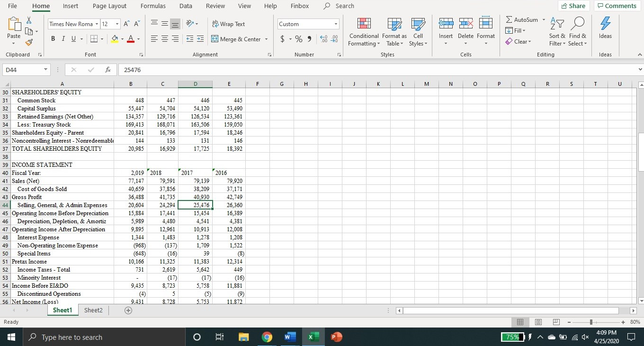644x346 pixels.
Task: Click AutoSum in the Editing group
Action: 523,20
